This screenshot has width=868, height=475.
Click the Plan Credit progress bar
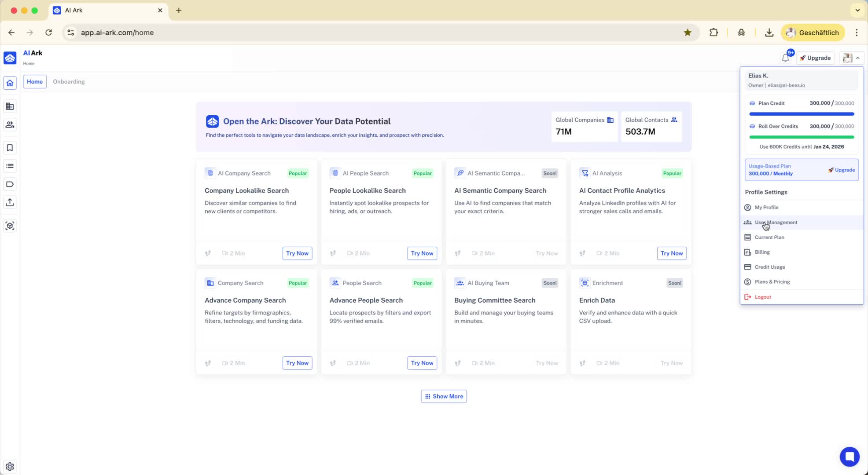click(x=801, y=114)
